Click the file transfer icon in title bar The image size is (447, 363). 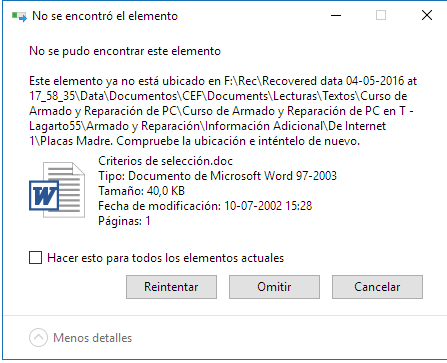(19, 16)
